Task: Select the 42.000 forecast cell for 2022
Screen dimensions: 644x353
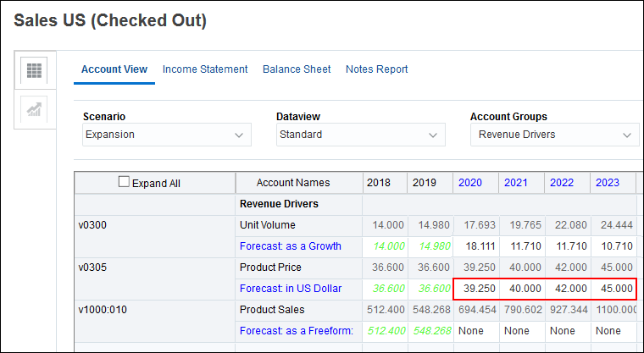Action: 568,289
